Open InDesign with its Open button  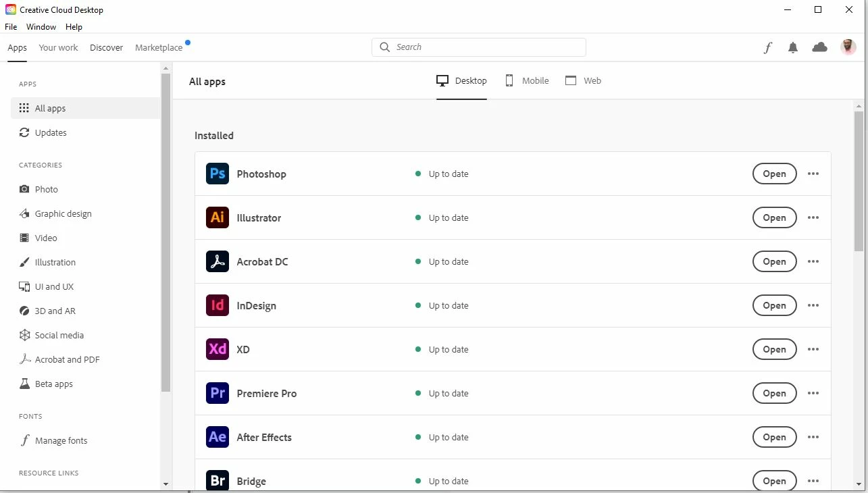tap(774, 305)
